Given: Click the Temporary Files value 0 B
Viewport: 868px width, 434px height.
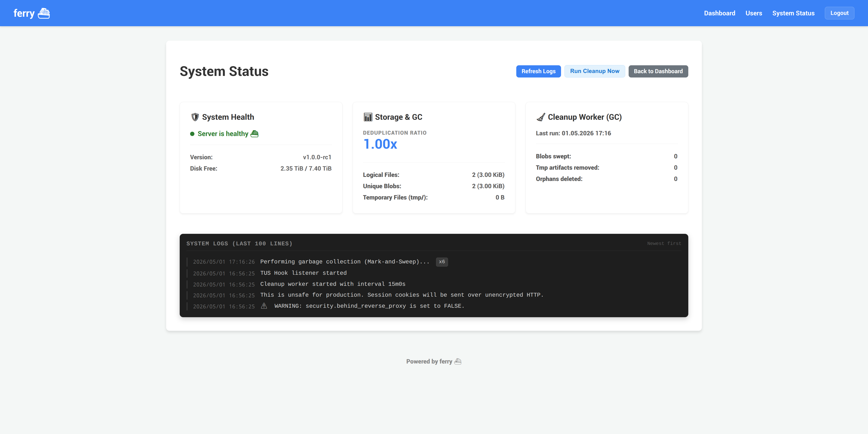Looking at the screenshot, I should point(500,198).
